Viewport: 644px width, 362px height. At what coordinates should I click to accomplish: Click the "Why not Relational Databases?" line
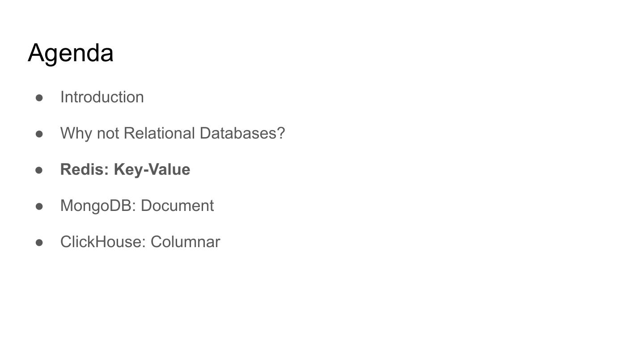point(172,133)
